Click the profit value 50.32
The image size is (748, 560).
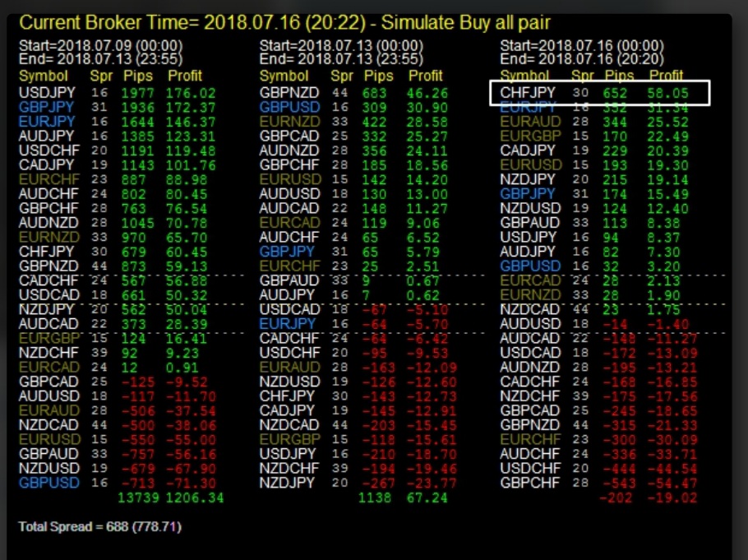coord(187,295)
